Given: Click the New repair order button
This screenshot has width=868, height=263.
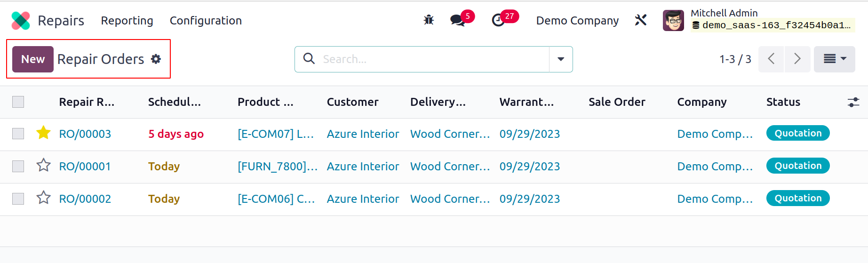Looking at the screenshot, I should click(x=33, y=59).
